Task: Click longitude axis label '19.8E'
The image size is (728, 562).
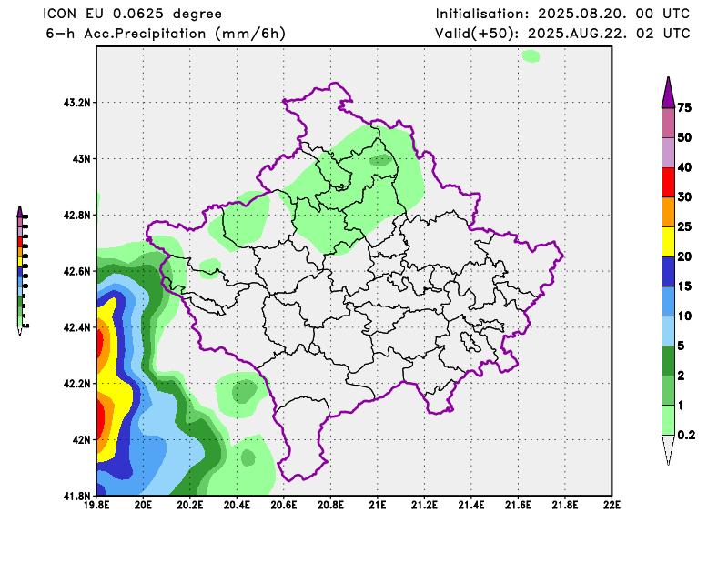Action: [x=96, y=505]
